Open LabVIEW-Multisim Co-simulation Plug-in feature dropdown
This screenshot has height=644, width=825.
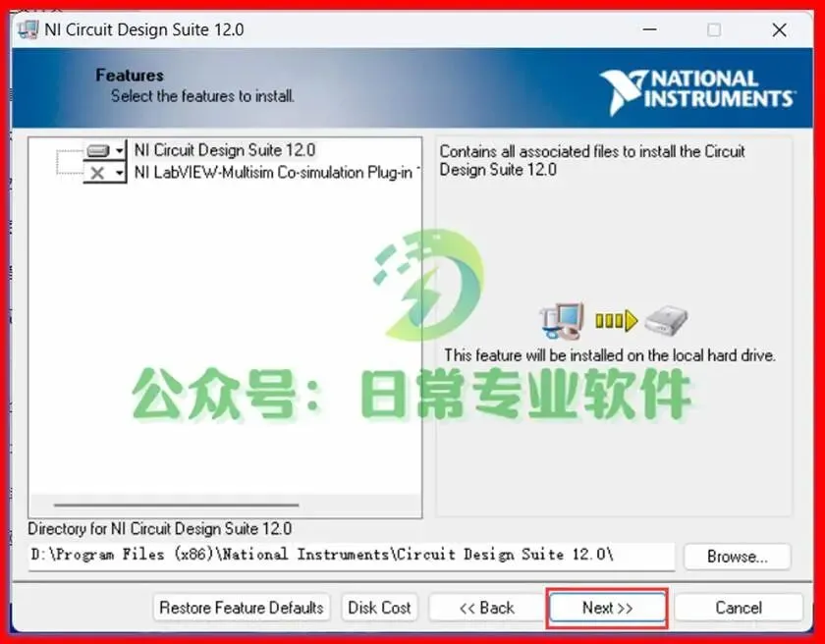point(105,173)
